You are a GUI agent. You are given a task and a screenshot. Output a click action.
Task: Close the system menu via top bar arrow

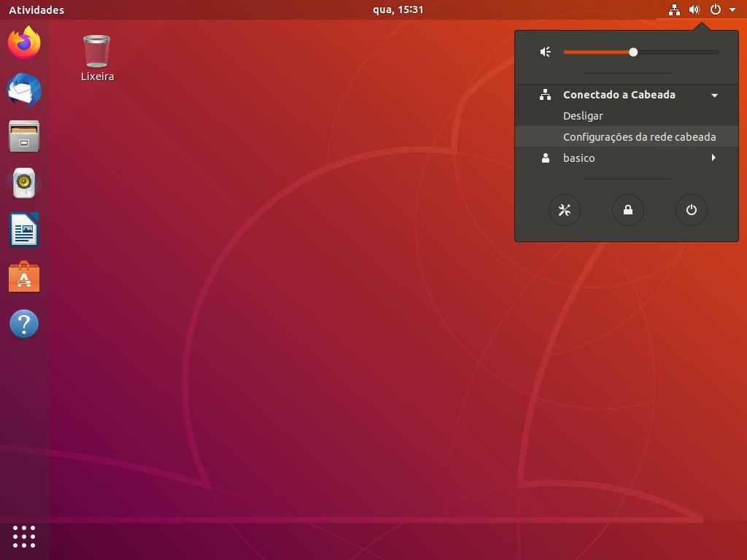coord(732,9)
